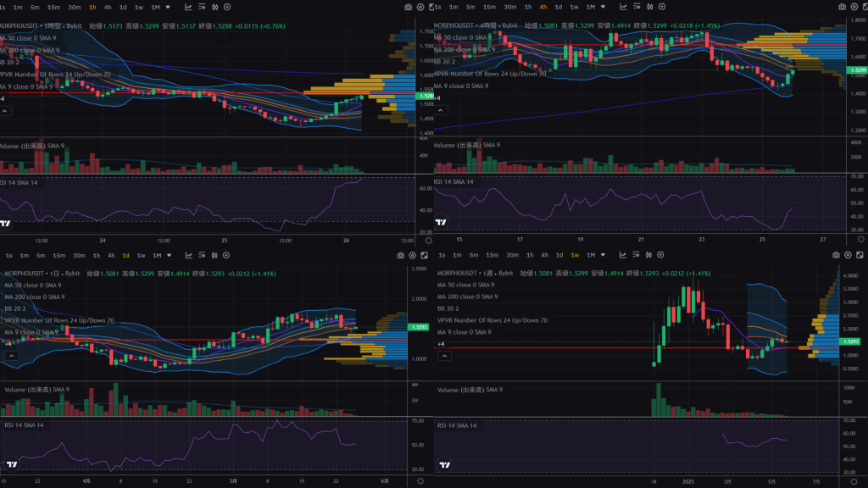The height and width of the screenshot is (488, 868).
Task: Open the axis gear icon below the 1h chart
Action: 428,241
